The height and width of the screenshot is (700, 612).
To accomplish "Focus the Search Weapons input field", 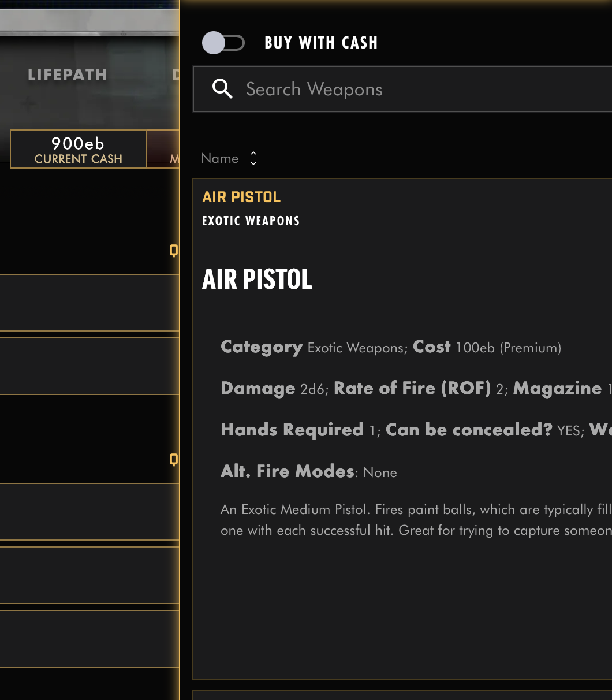I will click(x=402, y=89).
